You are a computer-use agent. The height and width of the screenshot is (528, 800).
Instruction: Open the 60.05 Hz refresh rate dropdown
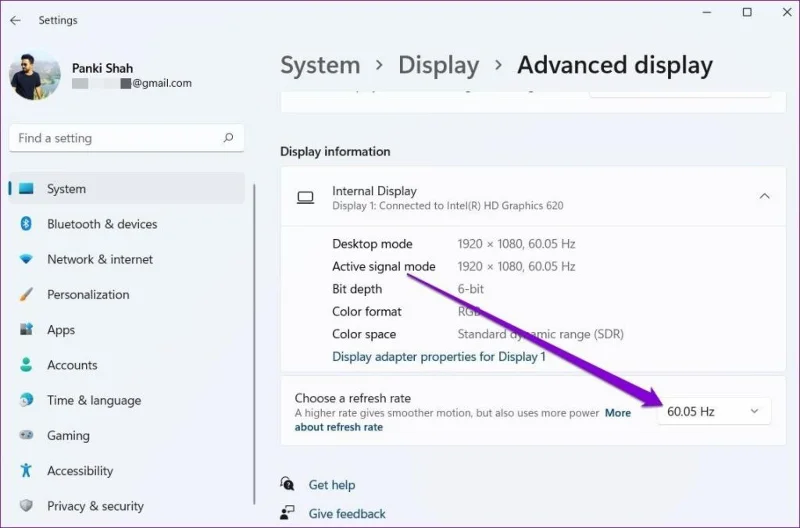coord(714,411)
